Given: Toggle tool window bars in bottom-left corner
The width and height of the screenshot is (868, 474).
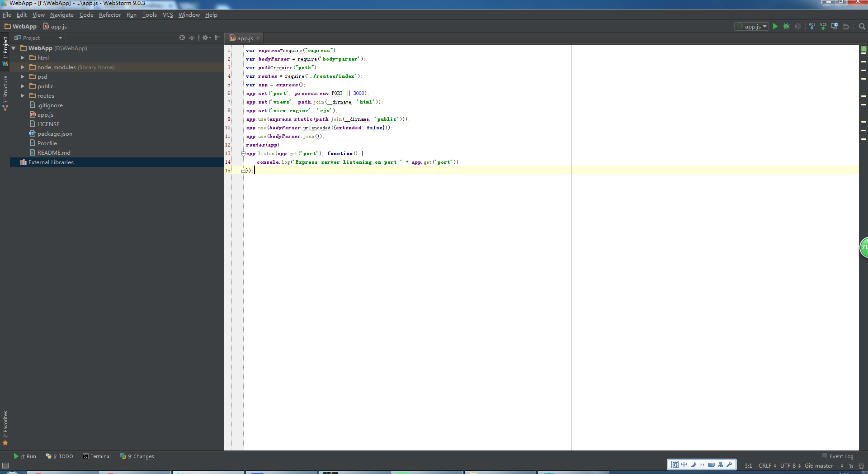Looking at the screenshot, I should 5,466.
